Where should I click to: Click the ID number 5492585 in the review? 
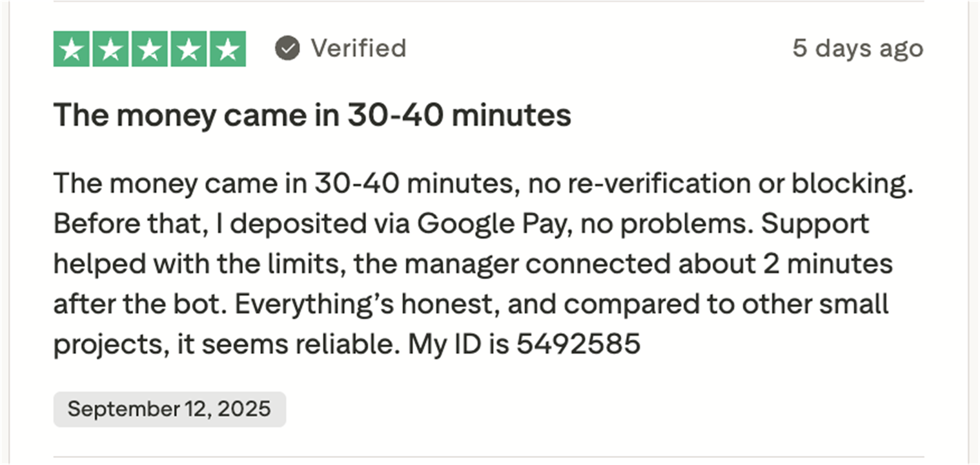point(578,344)
